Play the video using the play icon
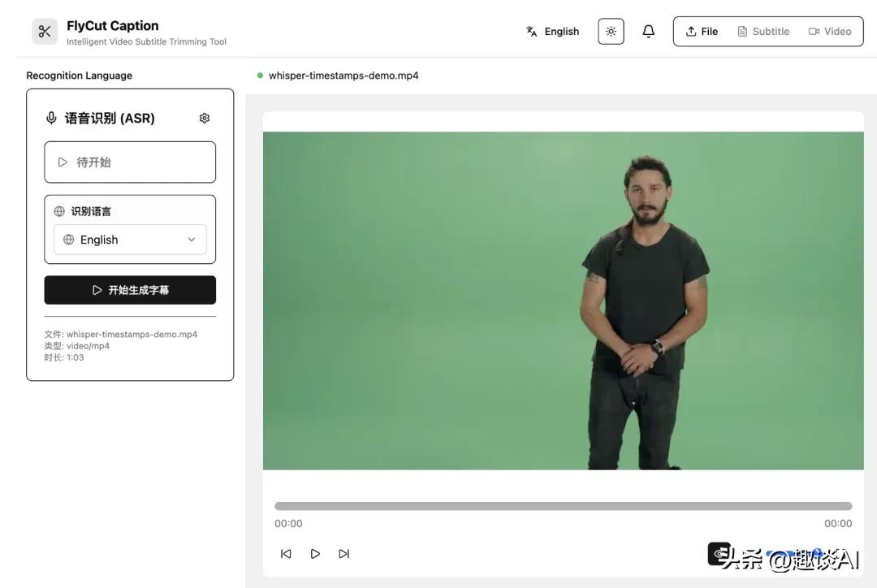877x588 pixels. point(315,553)
